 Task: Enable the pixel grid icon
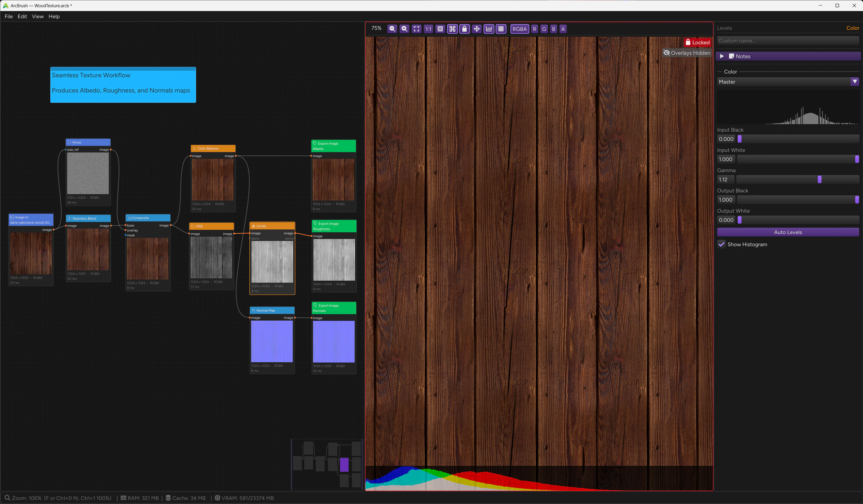(501, 29)
